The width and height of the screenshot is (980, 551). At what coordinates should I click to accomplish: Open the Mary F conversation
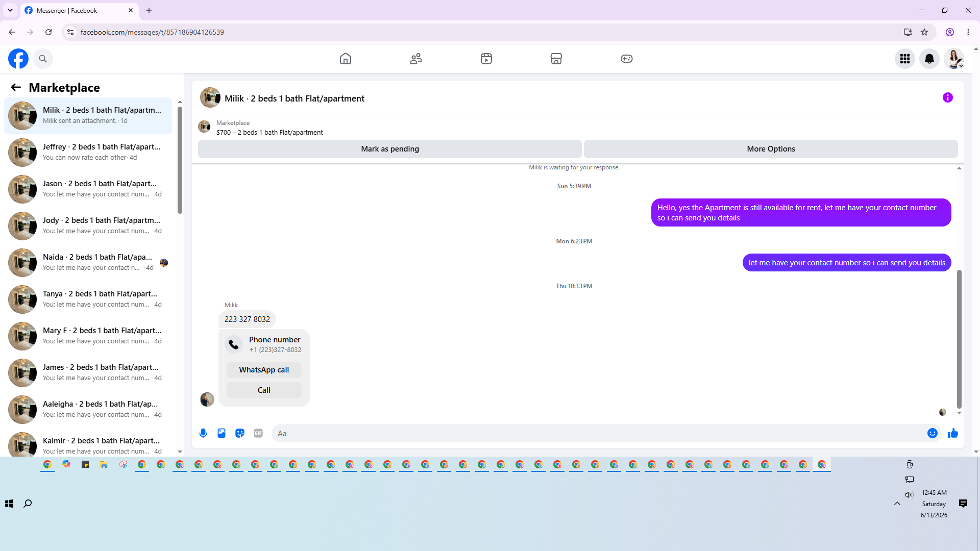click(88, 336)
